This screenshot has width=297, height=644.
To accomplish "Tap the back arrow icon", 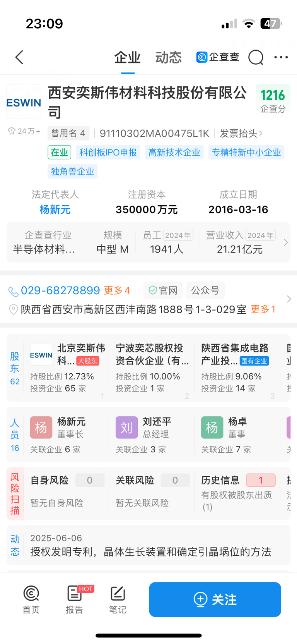I will 19,57.
